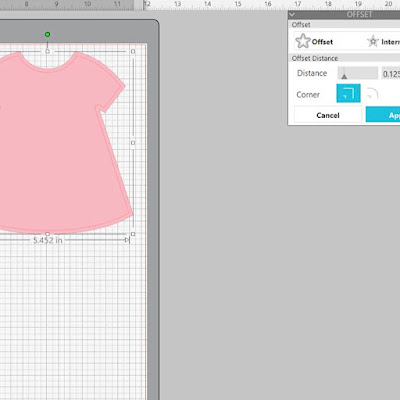The image size is (400, 400).
Task: Click the top-center selection handle of the dress
Action: tap(47, 51)
